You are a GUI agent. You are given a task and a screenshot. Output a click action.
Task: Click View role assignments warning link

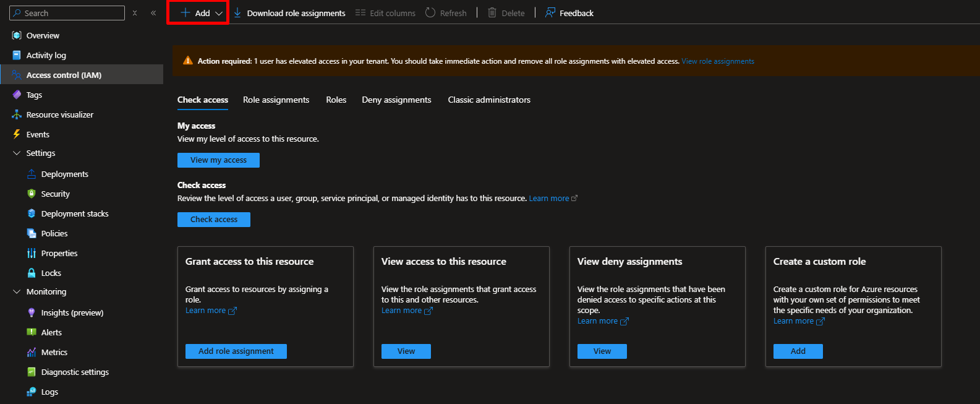coord(717,61)
